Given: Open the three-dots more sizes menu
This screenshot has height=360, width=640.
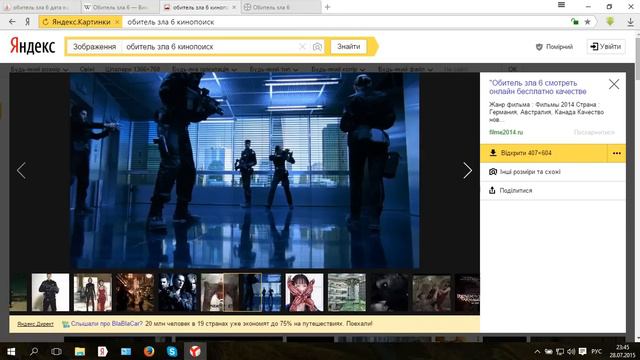Looking at the screenshot, I should coord(616,153).
